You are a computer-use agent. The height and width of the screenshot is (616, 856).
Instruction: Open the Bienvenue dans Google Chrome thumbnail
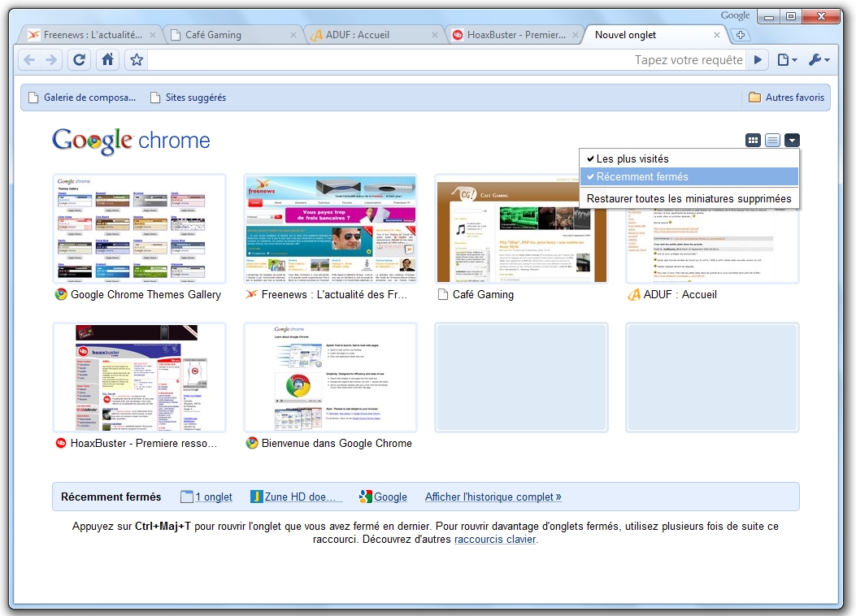[330, 378]
